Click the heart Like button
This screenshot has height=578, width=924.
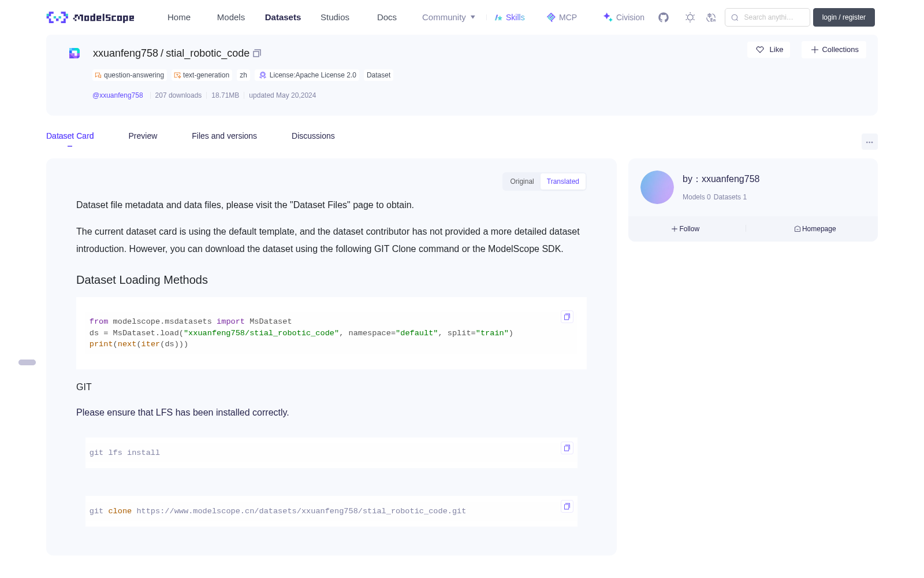click(x=769, y=50)
